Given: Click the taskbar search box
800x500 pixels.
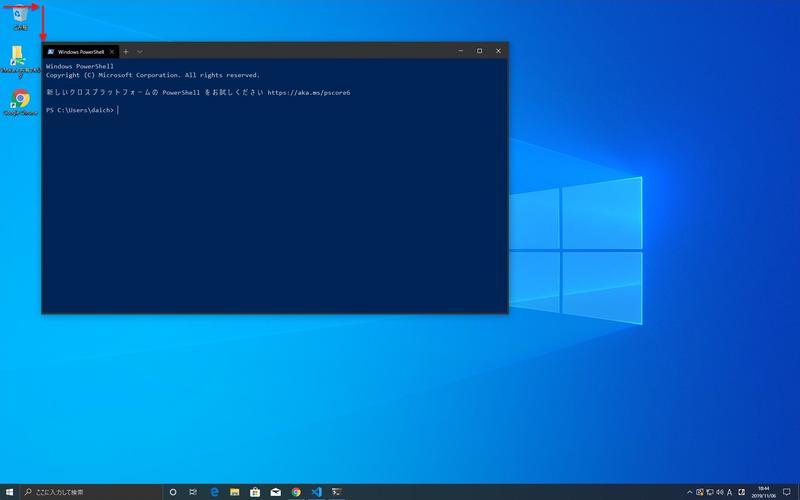Looking at the screenshot, I should pyautogui.click(x=91, y=492).
